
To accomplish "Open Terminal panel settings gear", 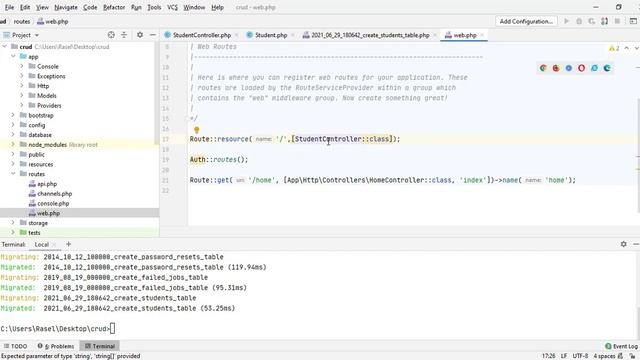I will [623, 244].
